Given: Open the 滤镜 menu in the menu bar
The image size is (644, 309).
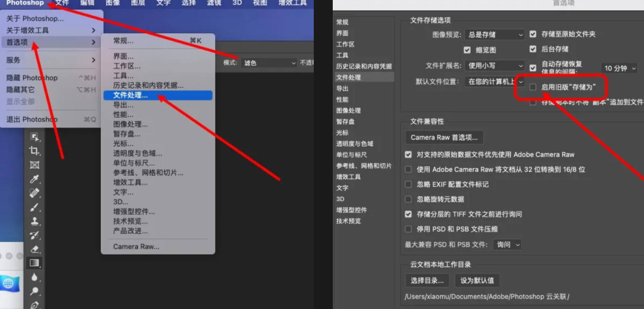Looking at the screenshot, I should pos(214,3).
